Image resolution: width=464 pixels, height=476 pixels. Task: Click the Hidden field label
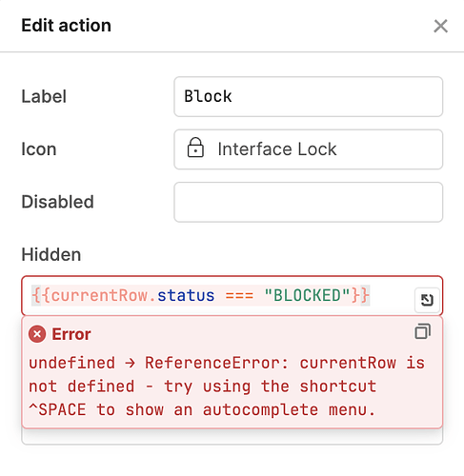tap(51, 254)
